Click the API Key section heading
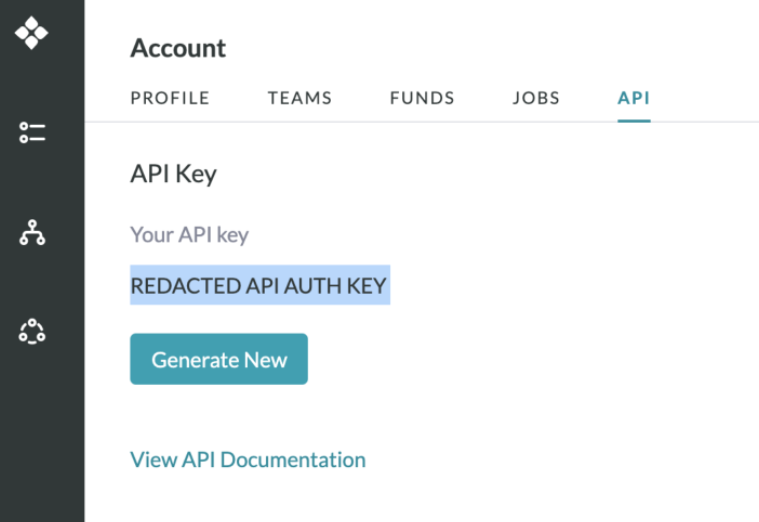The height and width of the screenshot is (522, 759). tap(173, 174)
